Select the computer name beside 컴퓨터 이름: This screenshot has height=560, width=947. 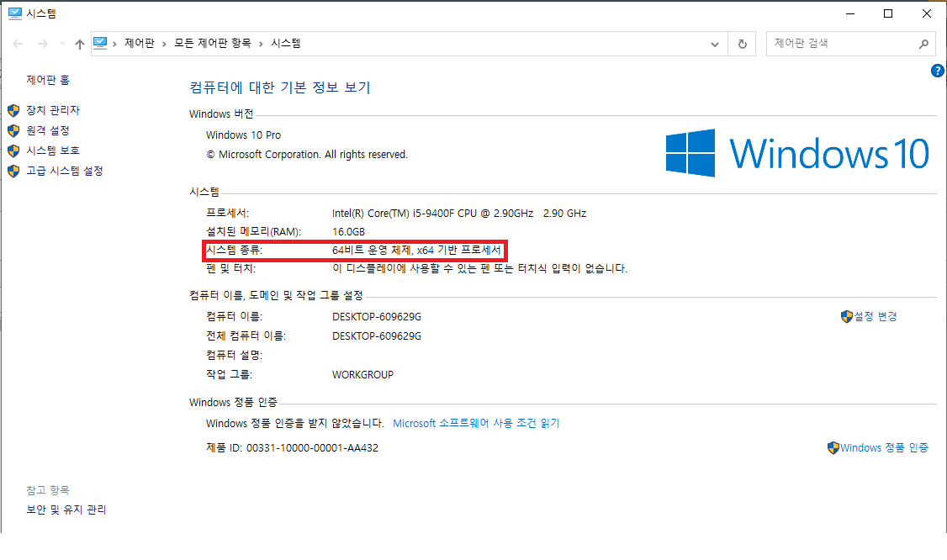(377, 316)
